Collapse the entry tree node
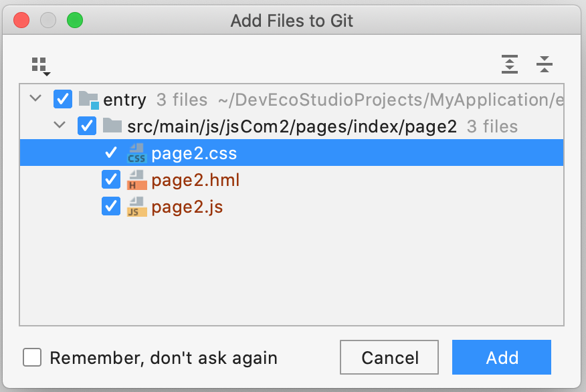The width and height of the screenshot is (586, 392). point(35,98)
